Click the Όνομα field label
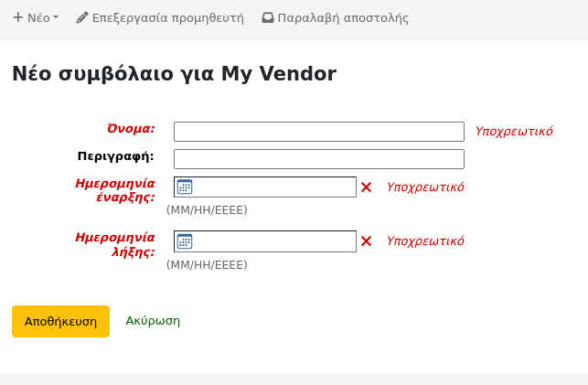Image resolution: width=588 pixels, height=385 pixels. [x=131, y=129]
